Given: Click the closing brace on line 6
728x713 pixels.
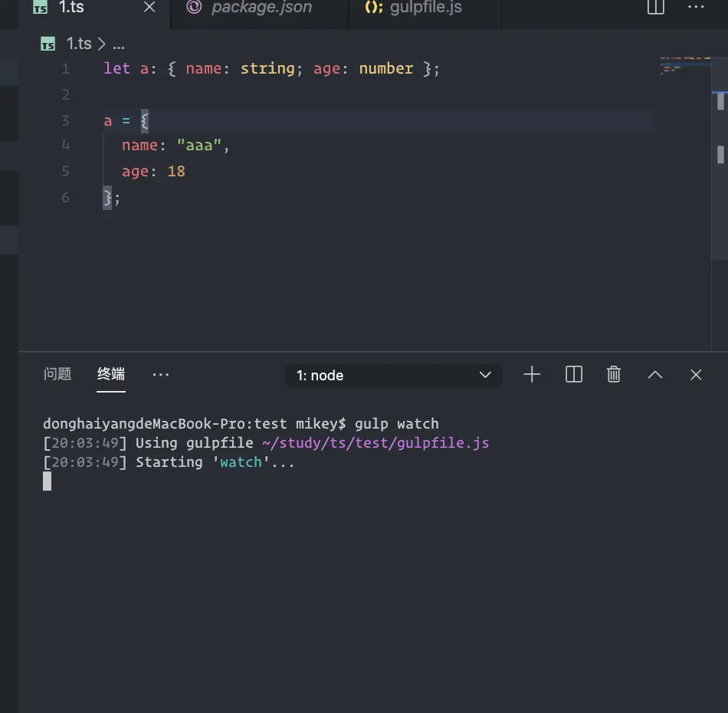Looking at the screenshot, I should (107, 198).
